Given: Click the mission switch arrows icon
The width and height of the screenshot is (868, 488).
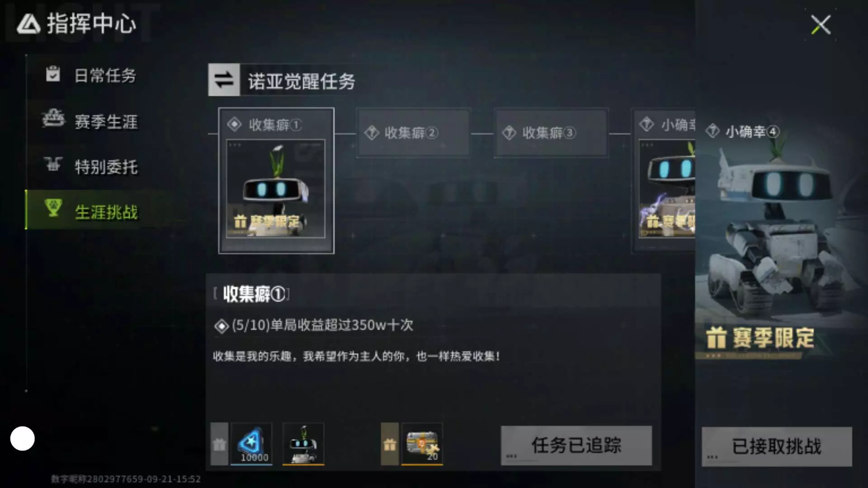Looking at the screenshot, I should coord(224,80).
